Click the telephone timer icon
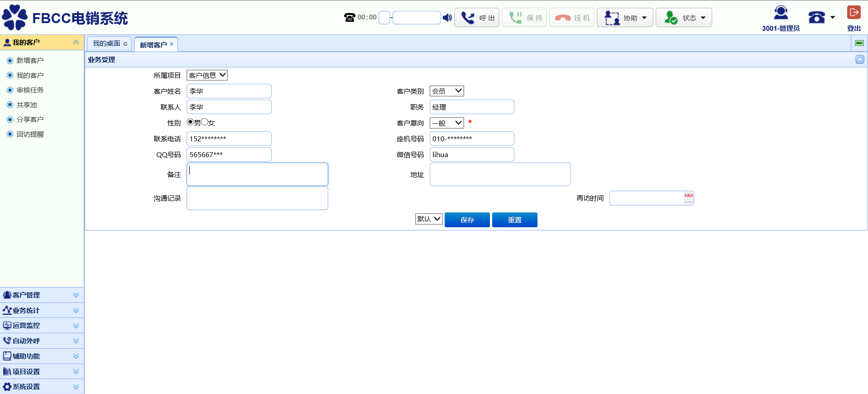 pos(350,18)
